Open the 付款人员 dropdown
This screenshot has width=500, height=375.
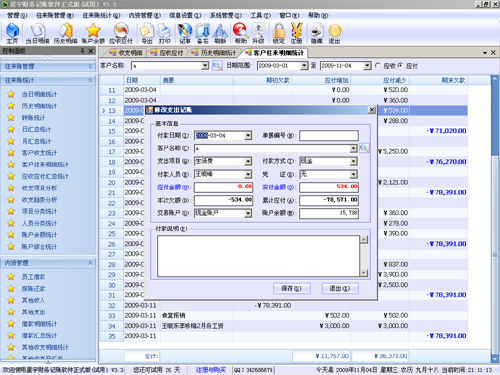pyautogui.click(x=248, y=174)
